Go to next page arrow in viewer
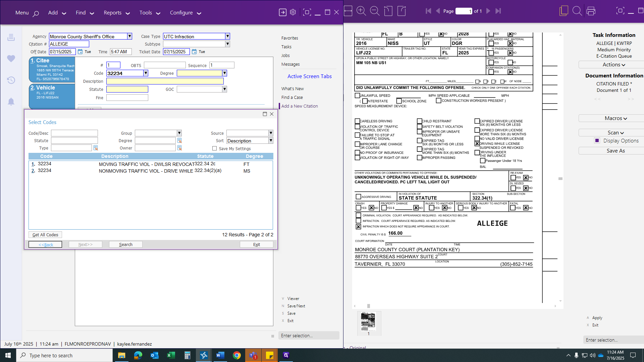 pos(488,11)
